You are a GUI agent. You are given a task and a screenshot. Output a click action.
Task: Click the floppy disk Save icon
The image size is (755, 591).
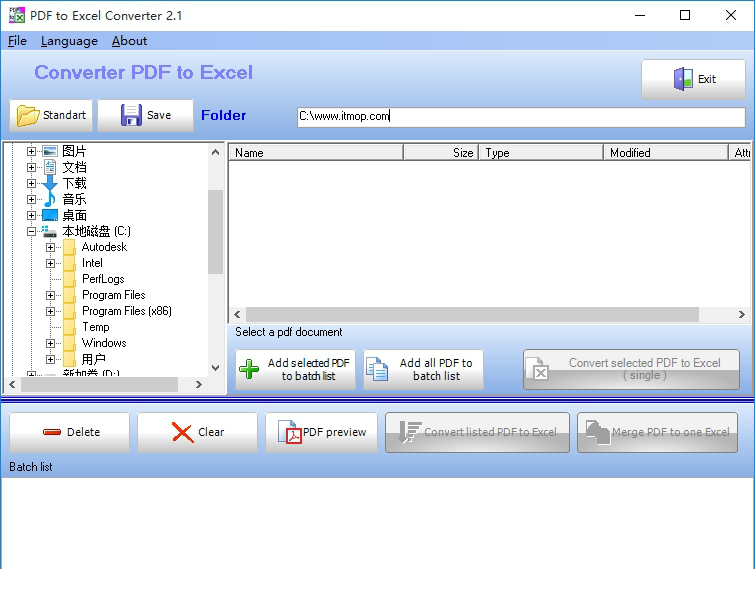click(x=131, y=115)
